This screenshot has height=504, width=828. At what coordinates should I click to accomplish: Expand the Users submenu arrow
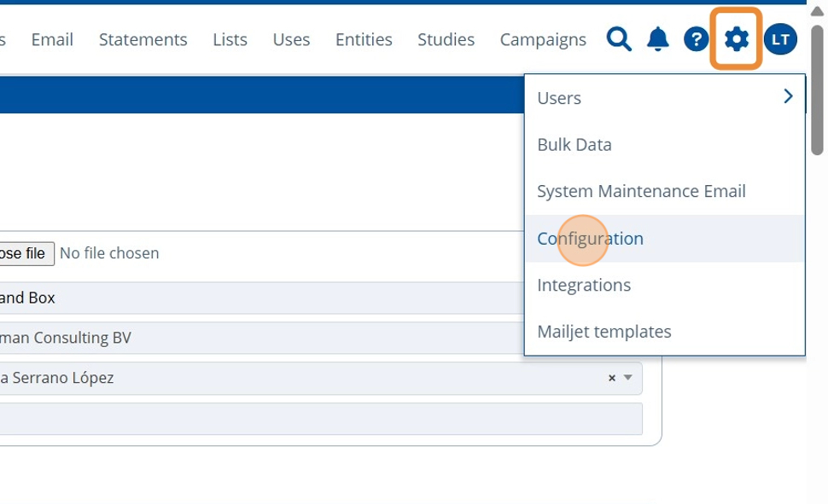click(788, 97)
